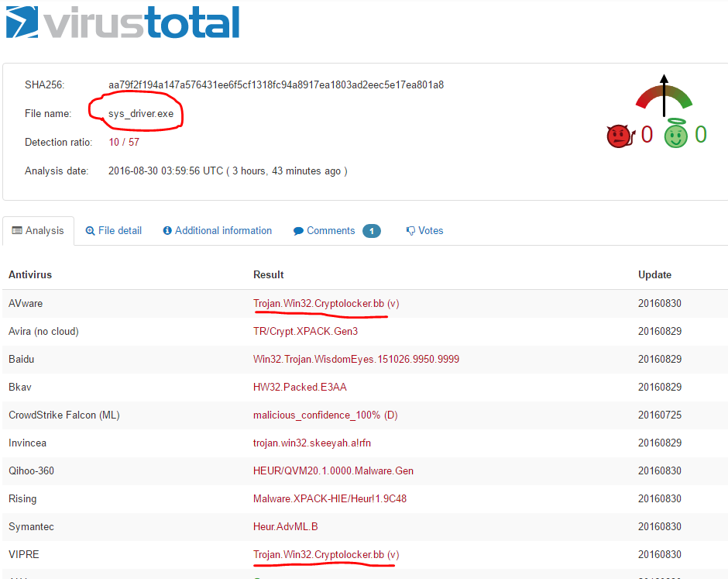Click the Rising antivirus name

[x=22, y=498]
